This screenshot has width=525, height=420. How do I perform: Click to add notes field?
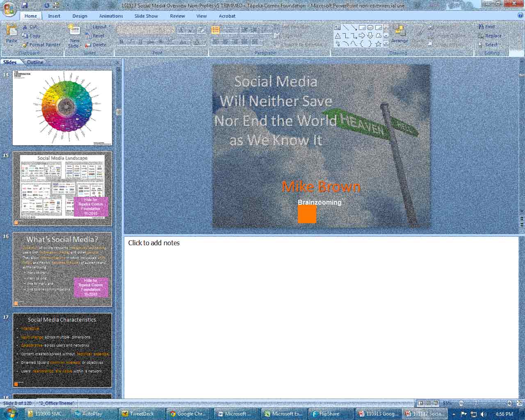[x=321, y=317]
